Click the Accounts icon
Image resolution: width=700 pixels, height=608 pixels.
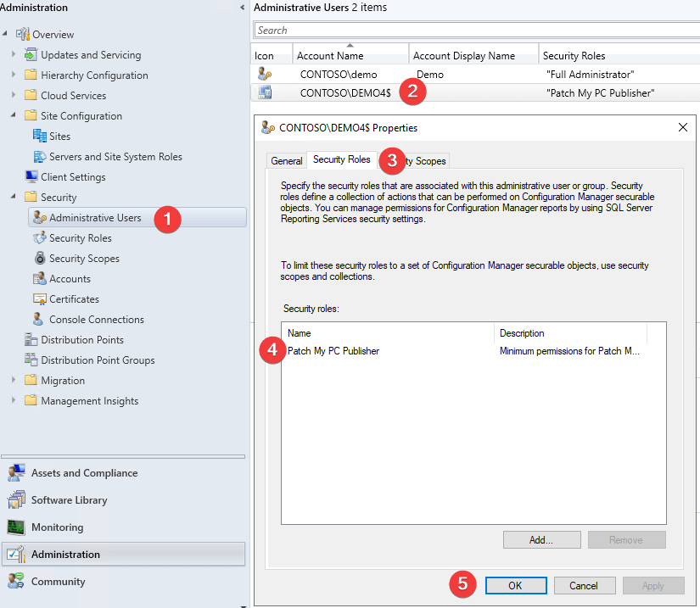(39, 278)
